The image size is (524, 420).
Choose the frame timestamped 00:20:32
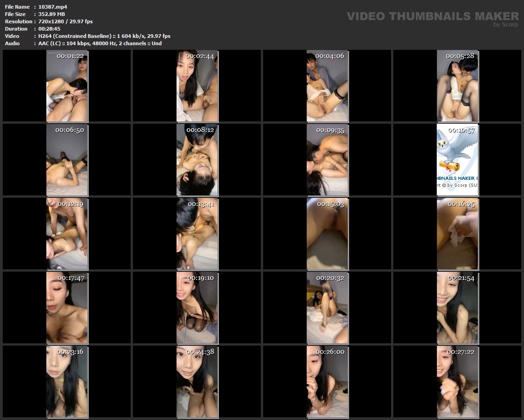tap(327, 308)
